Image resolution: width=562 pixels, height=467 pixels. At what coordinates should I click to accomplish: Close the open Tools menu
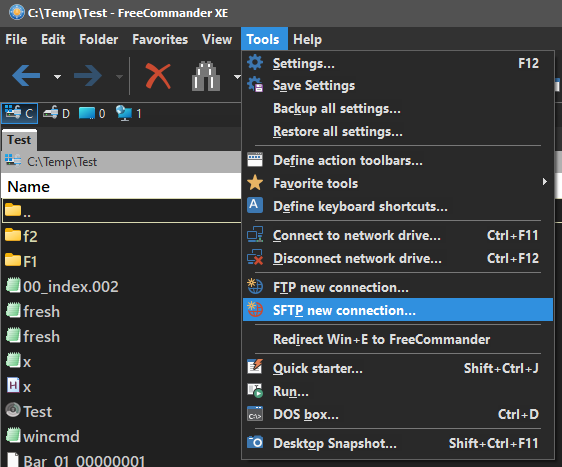(x=264, y=39)
